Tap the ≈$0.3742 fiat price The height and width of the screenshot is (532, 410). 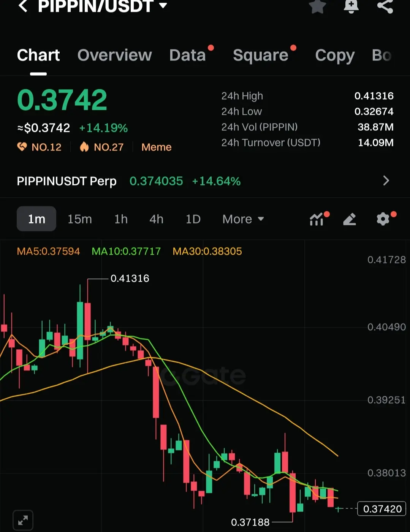click(x=44, y=128)
